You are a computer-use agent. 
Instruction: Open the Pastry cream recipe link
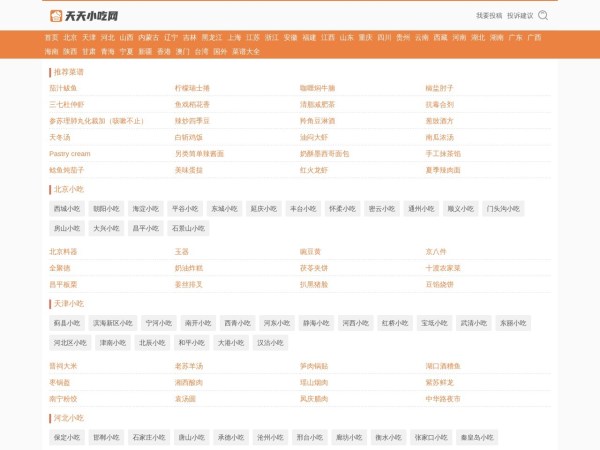pos(70,154)
